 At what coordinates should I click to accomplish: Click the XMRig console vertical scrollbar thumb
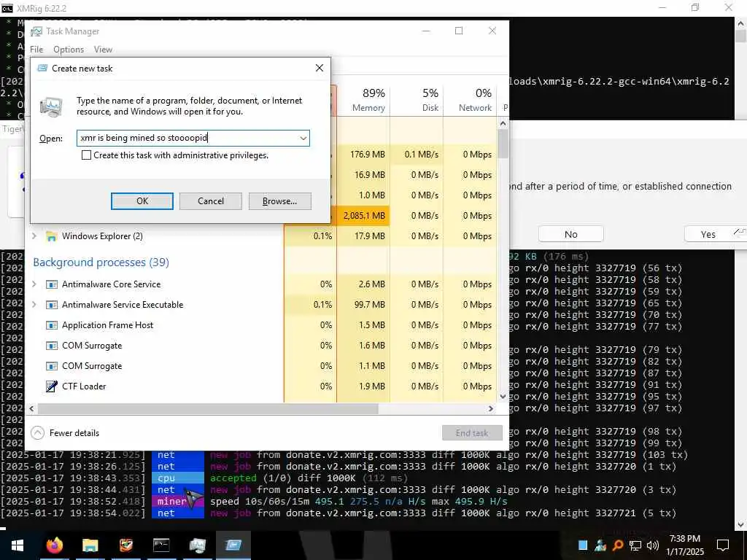point(741,36)
